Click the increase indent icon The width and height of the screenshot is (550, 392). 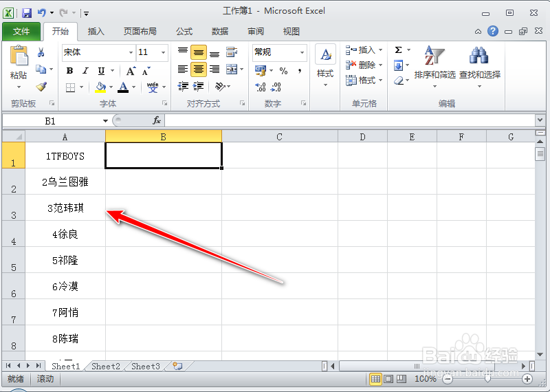199,87
